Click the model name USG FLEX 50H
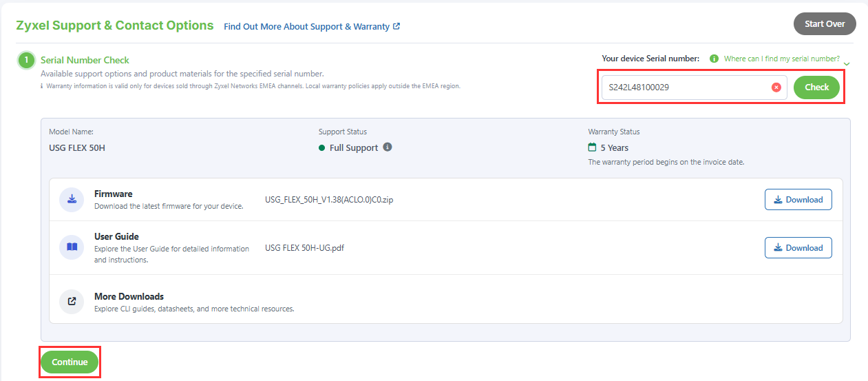 point(77,148)
